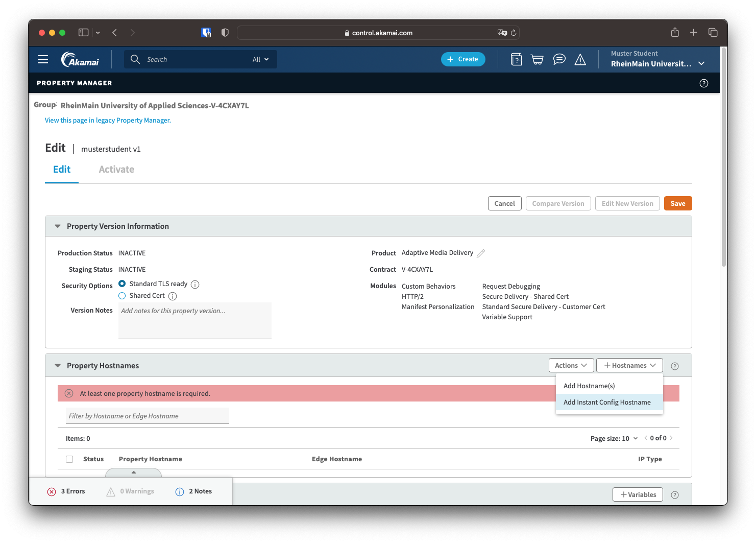Open help for Property Hostnames section
This screenshot has width=756, height=543.
[x=675, y=366]
